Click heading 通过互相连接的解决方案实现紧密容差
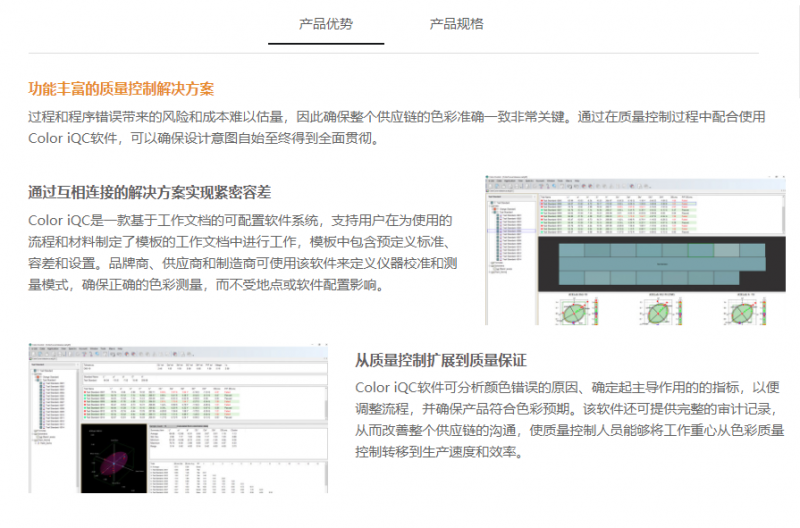This screenshot has width=800, height=528. [x=149, y=192]
